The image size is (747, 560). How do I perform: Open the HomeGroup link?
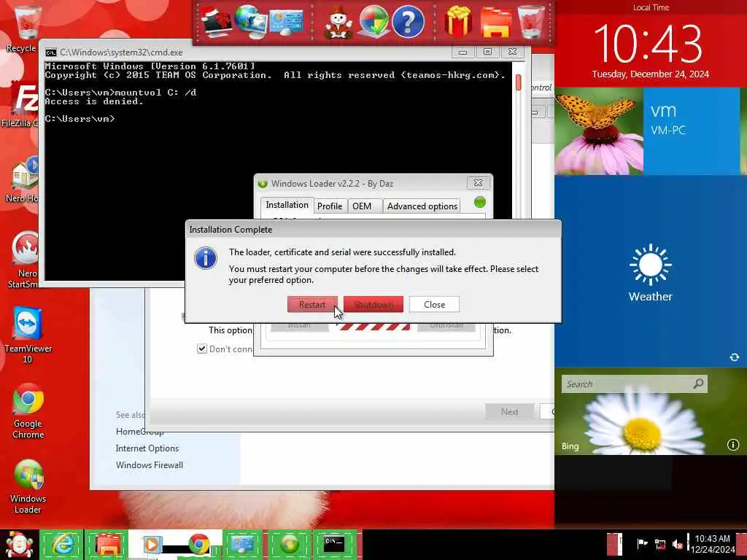139,432
